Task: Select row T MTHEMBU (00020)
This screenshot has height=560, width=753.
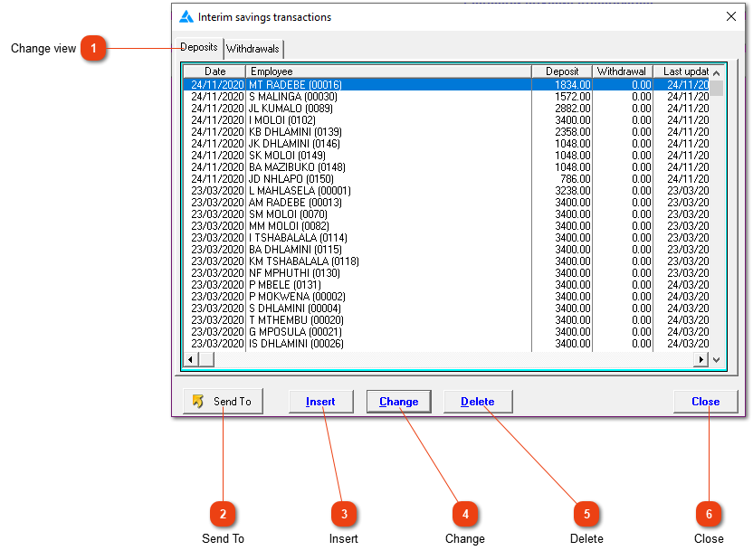Action: point(446,320)
